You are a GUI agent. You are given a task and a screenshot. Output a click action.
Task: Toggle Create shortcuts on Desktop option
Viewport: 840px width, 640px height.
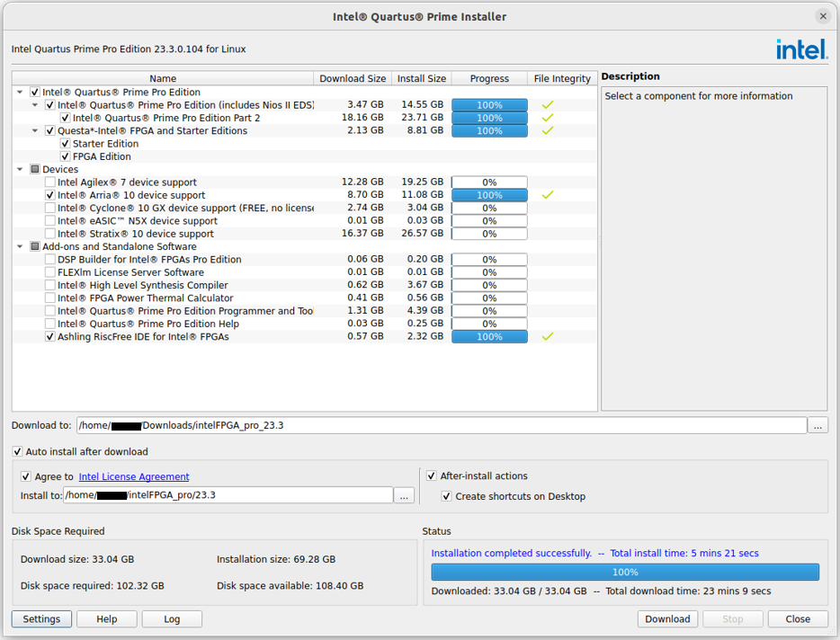tap(447, 496)
